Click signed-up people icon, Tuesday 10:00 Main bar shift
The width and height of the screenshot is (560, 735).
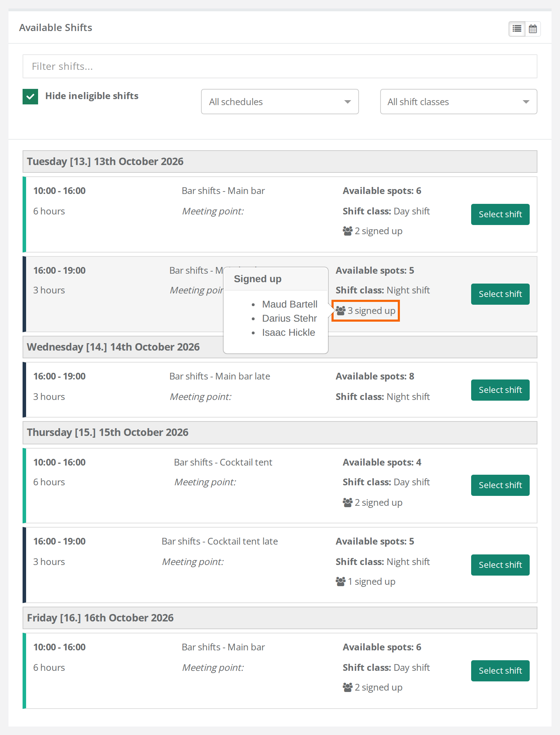[x=347, y=231]
